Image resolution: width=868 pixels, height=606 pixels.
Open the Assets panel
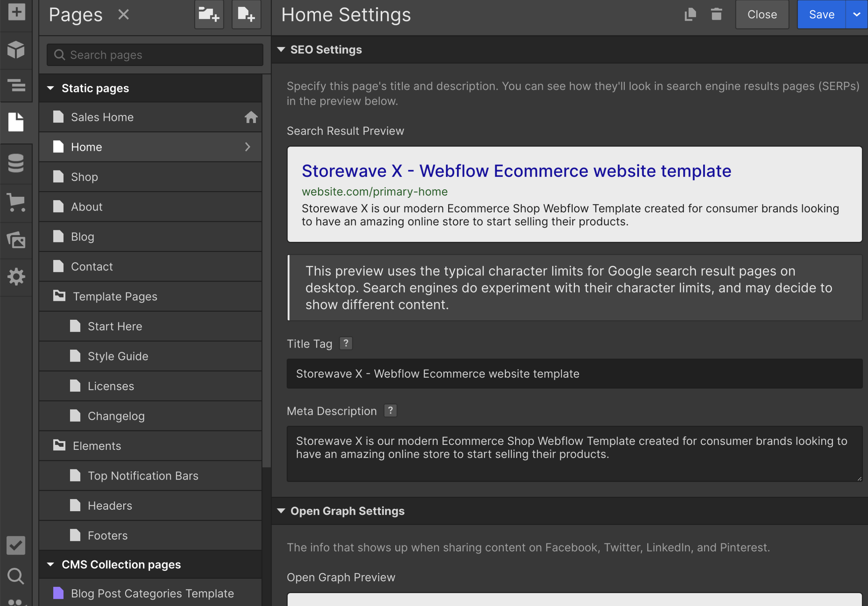pos(16,240)
